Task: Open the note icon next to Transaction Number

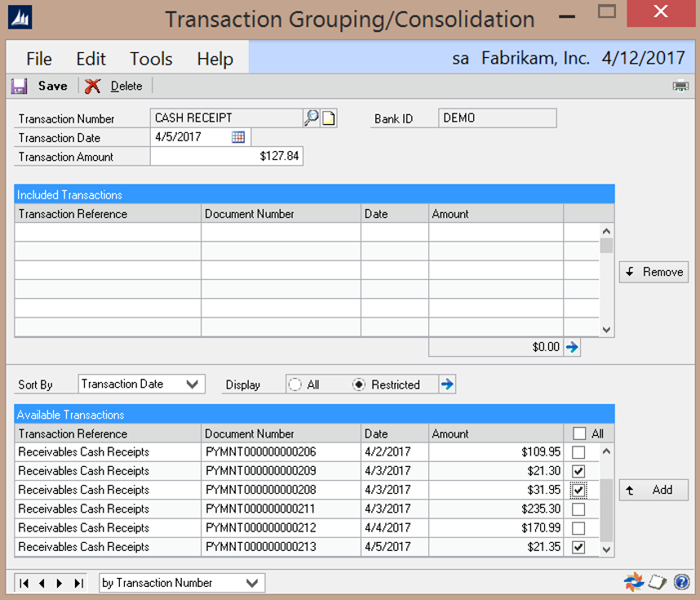Action: coord(329,118)
